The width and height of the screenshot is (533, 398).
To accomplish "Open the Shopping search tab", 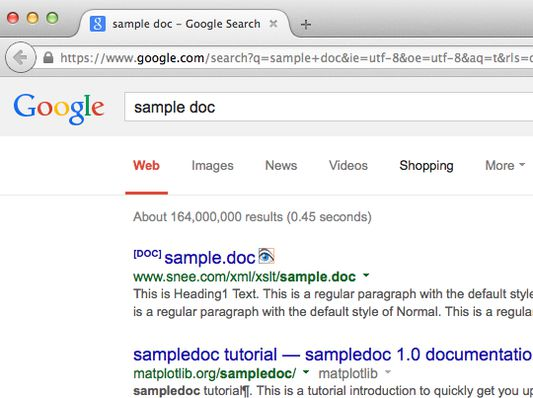I will [x=426, y=166].
